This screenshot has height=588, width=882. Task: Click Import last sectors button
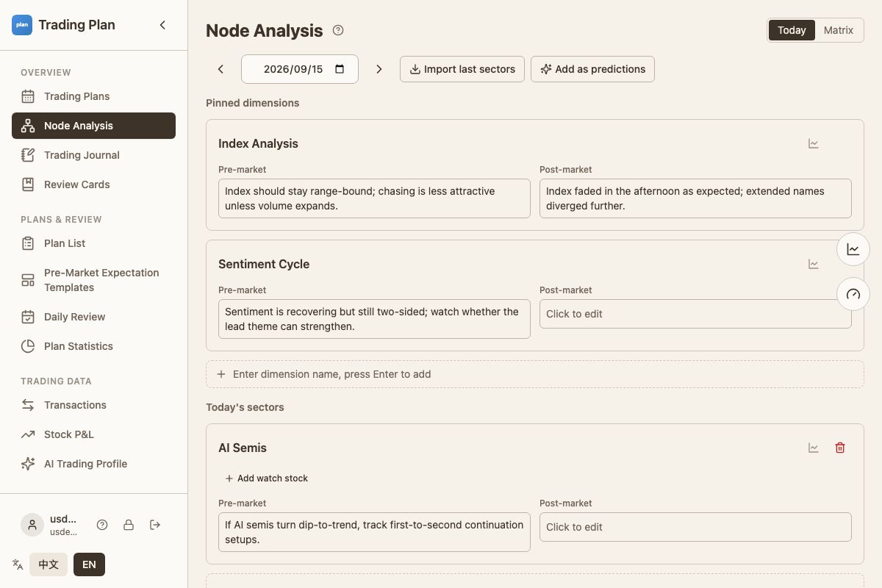pos(462,69)
